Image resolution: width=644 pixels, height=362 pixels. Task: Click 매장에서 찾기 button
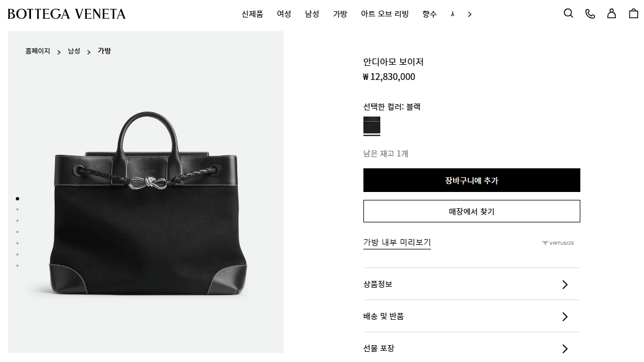(472, 211)
